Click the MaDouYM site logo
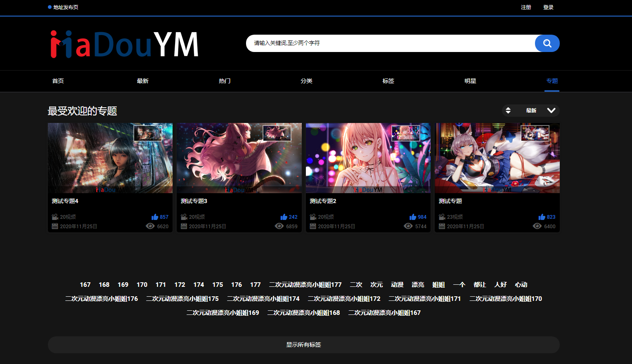Viewport: 632px width, 364px height. click(x=124, y=43)
